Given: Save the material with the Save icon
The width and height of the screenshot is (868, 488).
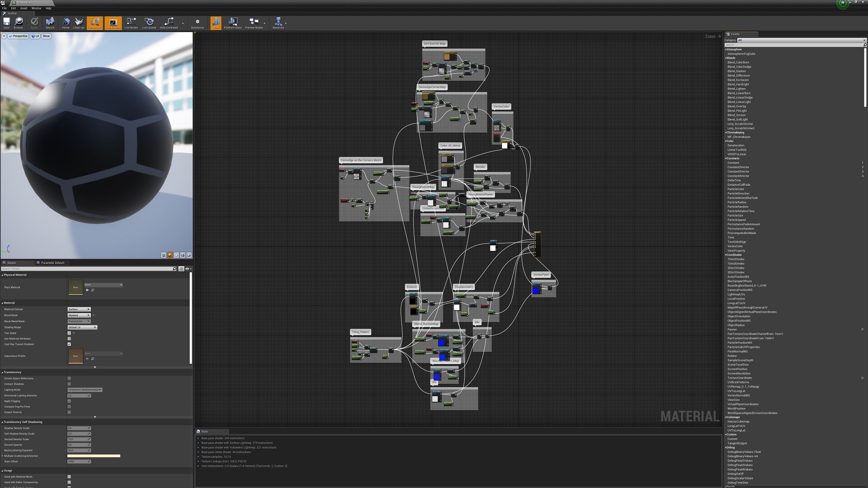Looking at the screenshot, I should (6, 23).
